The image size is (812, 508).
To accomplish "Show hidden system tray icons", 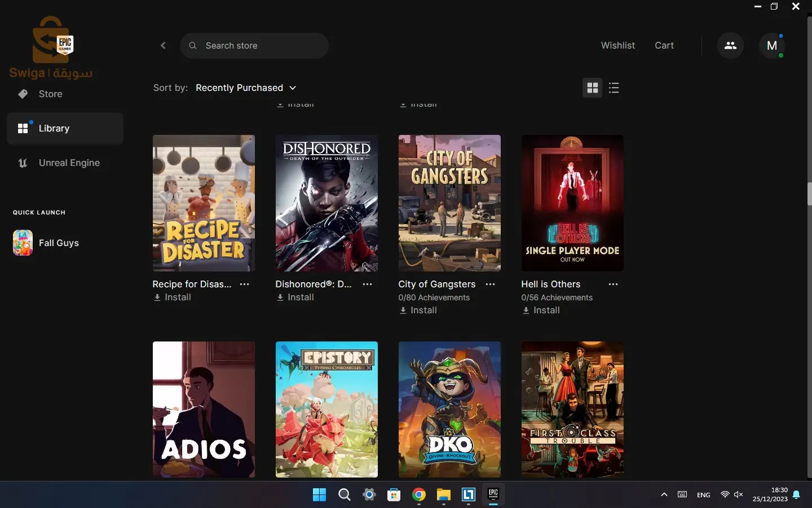I will 664,494.
